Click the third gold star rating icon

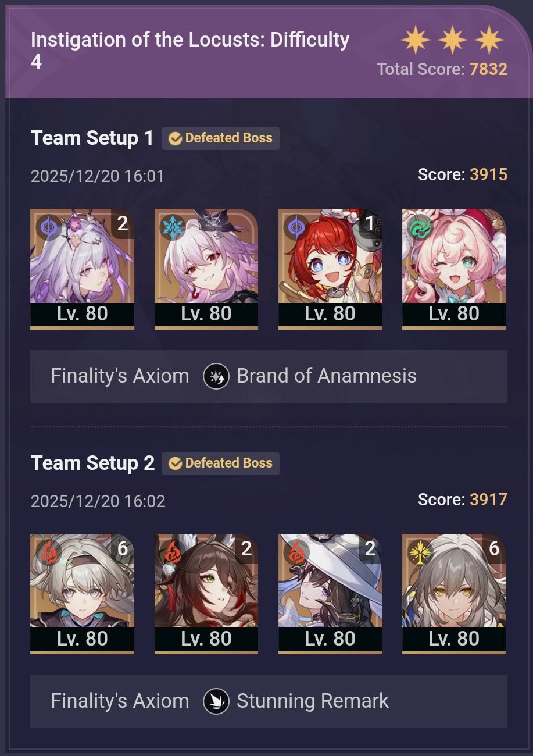pyautogui.click(x=489, y=40)
